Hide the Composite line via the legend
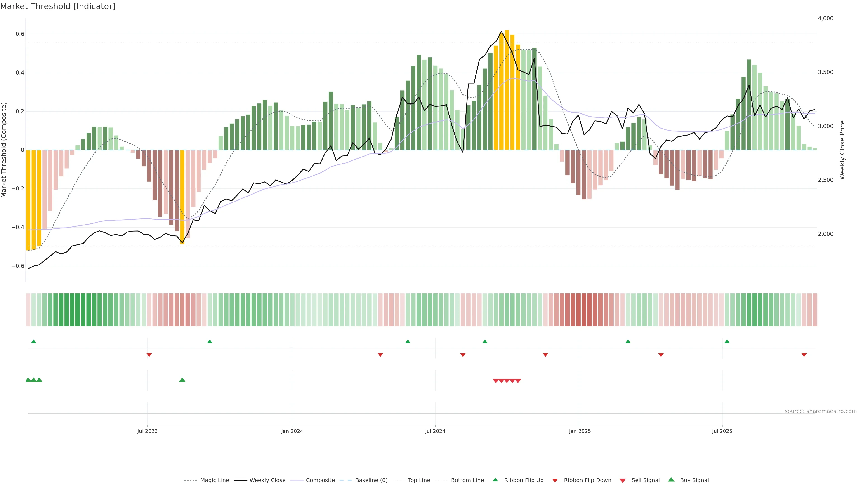Viewport: 868px width, 488px height. (x=320, y=480)
